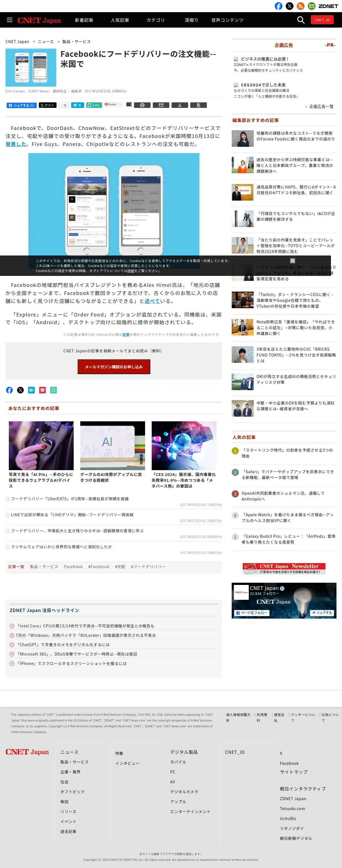Open 新着記事 in the navigation bar
This screenshot has width=342, height=868.
pyautogui.click(x=84, y=20)
